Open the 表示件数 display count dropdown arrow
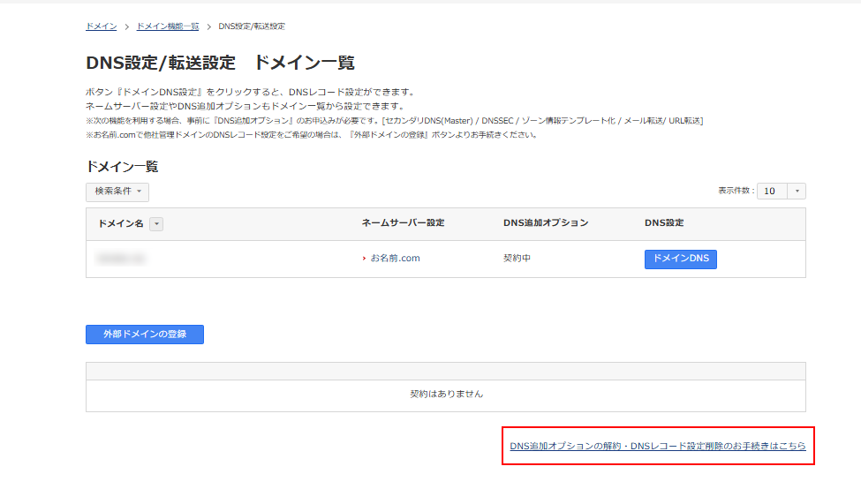 click(x=797, y=192)
